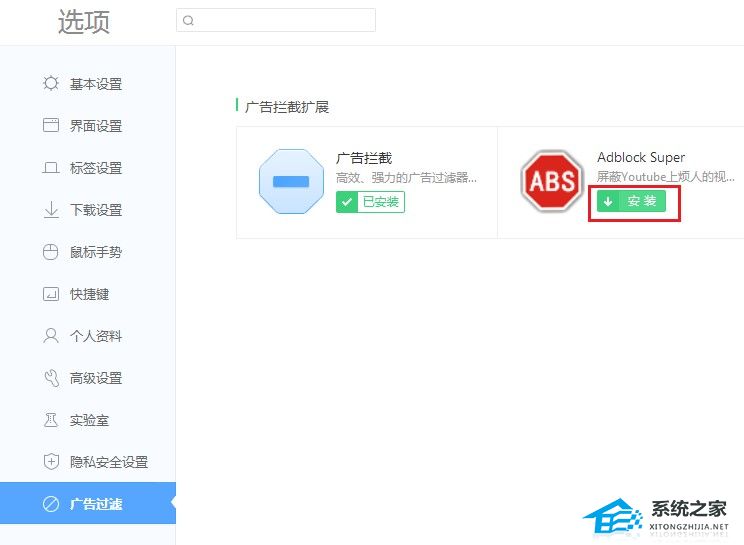This screenshot has height=545, width=744.
Task: Click the magnifier icon in search box
Action: pos(188,20)
